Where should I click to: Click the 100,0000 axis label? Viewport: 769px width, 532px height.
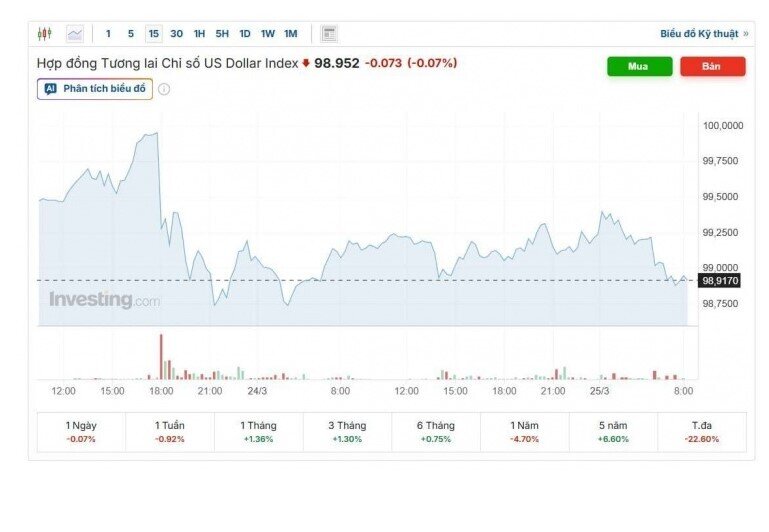[723, 126]
